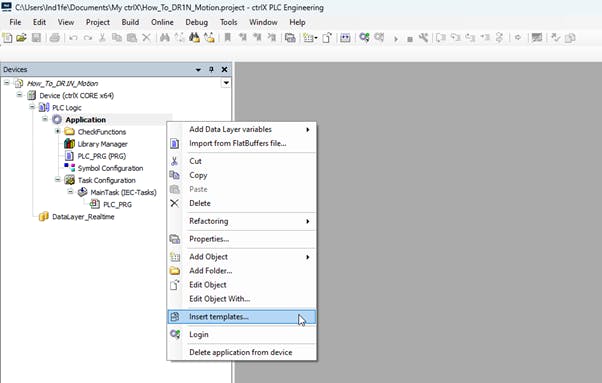Select PLC_PRG (PRG) in device tree
Viewport: 602px width, 383px height.
point(102,156)
